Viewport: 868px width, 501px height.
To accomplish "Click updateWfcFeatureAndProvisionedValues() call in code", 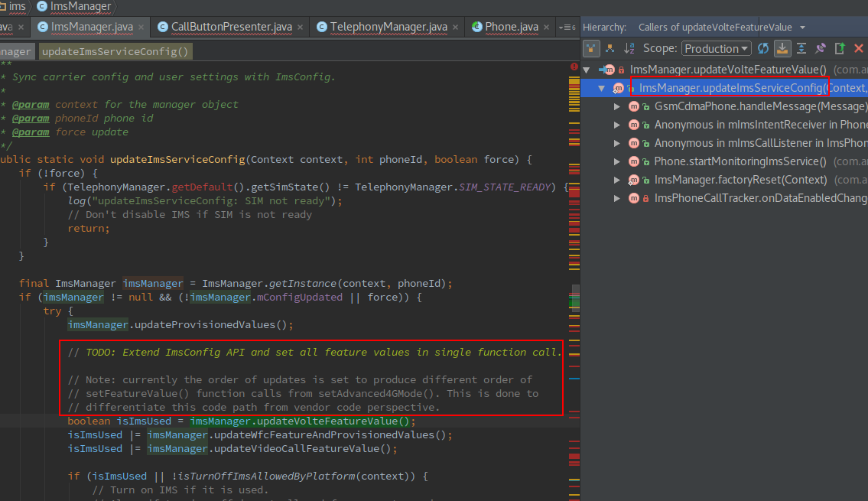I will click(x=330, y=435).
